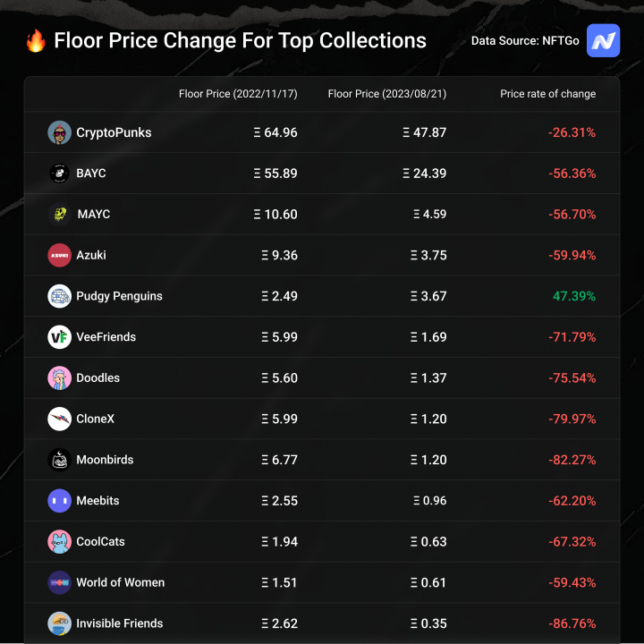Click the NFTGo logo icon
The height and width of the screenshot is (644, 644).
click(x=603, y=41)
